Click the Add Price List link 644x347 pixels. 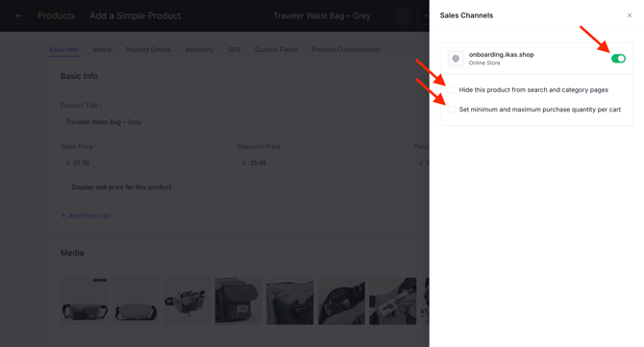pyautogui.click(x=86, y=216)
